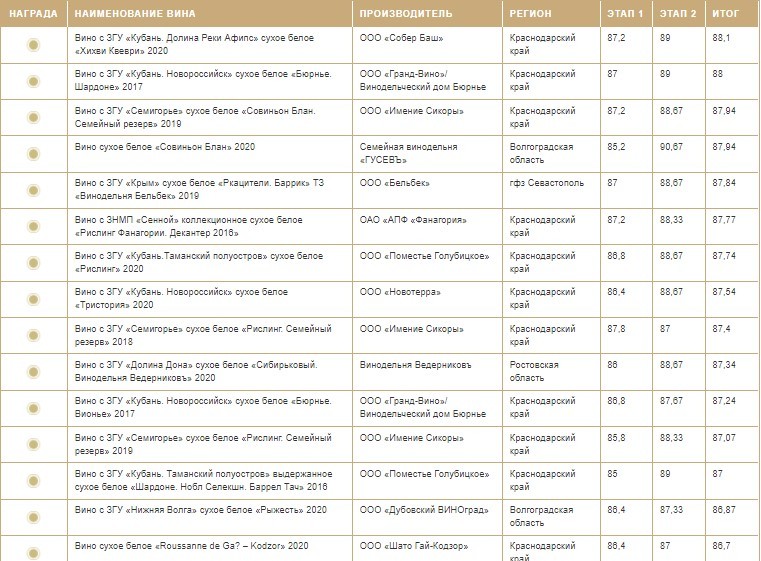Click the medal icon for «Рислинг. Семейный резерв» 2019
This screenshot has width=761, height=561.
pyautogui.click(x=33, y=445)
